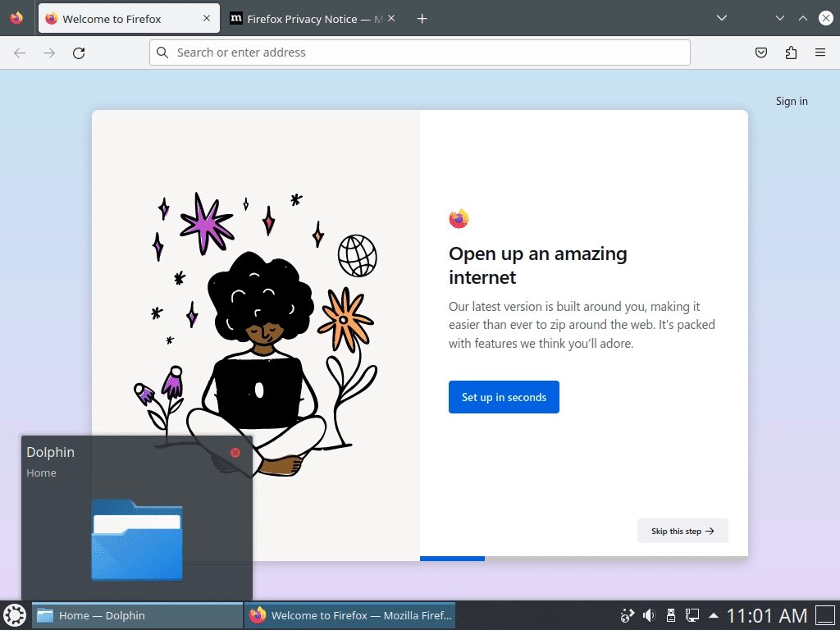Viewport: 840px width, 630px height.
Task: Click the Sign in link
Action: coord(792,101)
